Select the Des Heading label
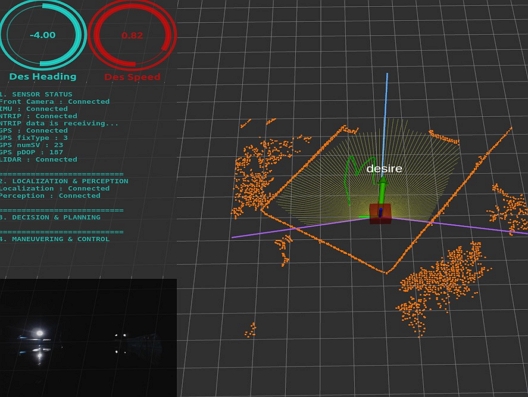Image resolution: width=528 pixels, height=397 pixels. click(43, 76)
